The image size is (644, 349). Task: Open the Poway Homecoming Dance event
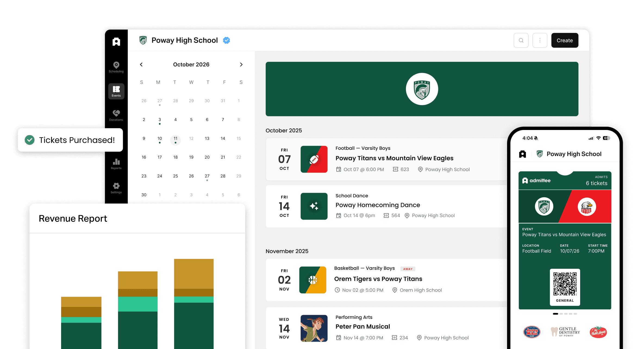(x=377, y=205)
